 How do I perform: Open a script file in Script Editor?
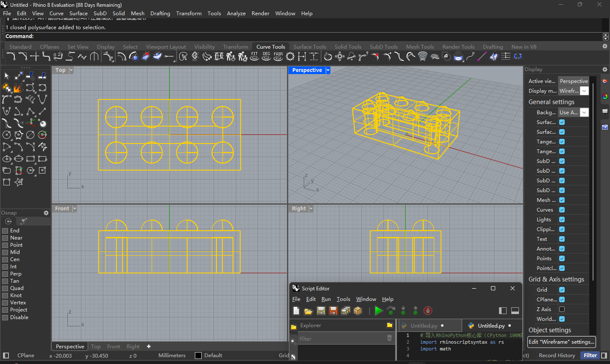[308, 311]
